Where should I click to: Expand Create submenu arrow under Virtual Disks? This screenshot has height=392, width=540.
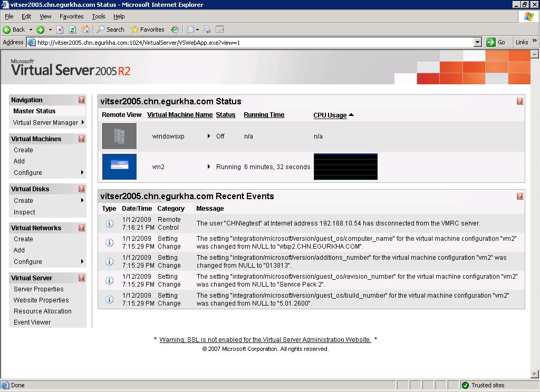82,200
